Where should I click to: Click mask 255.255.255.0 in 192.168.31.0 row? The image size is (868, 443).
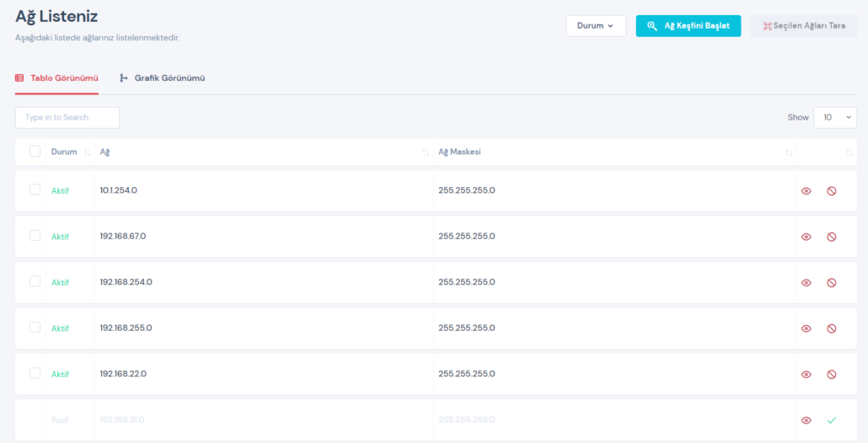(x=467, y=419)
